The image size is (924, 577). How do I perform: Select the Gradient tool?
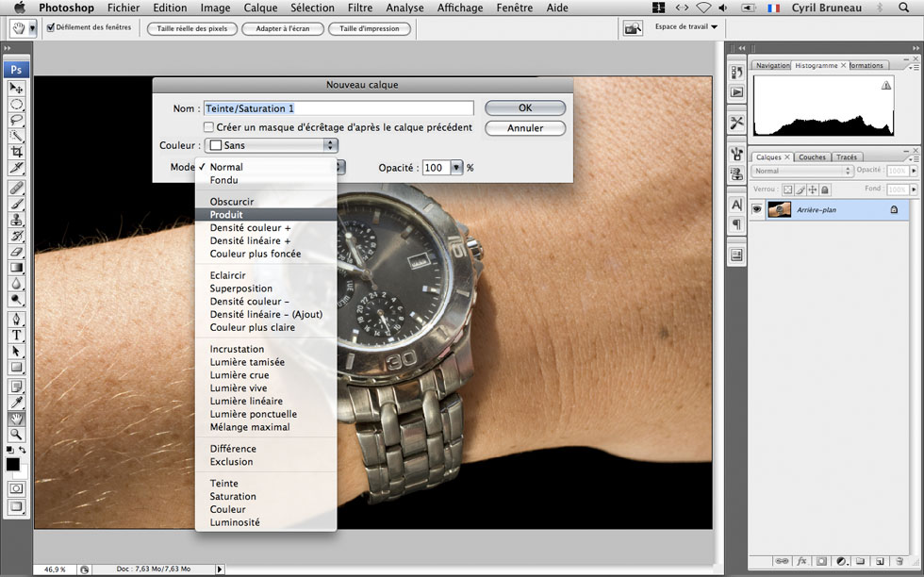(16, 268)
